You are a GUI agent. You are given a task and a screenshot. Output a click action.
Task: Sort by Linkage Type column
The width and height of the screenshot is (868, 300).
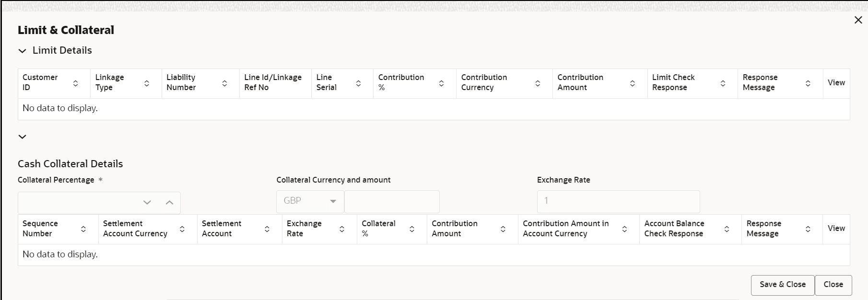(147, 83)
